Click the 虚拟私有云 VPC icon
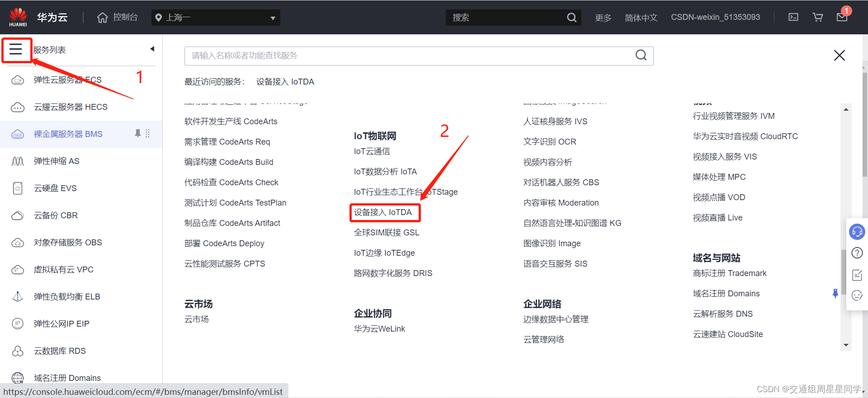 click(18, 270)
